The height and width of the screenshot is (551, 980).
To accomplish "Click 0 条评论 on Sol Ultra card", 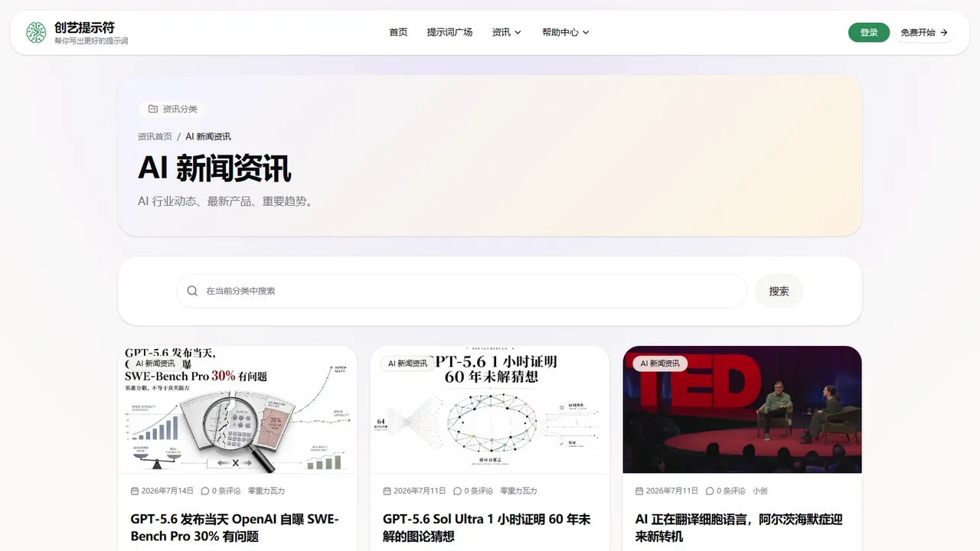I will [x=479, y=491].
